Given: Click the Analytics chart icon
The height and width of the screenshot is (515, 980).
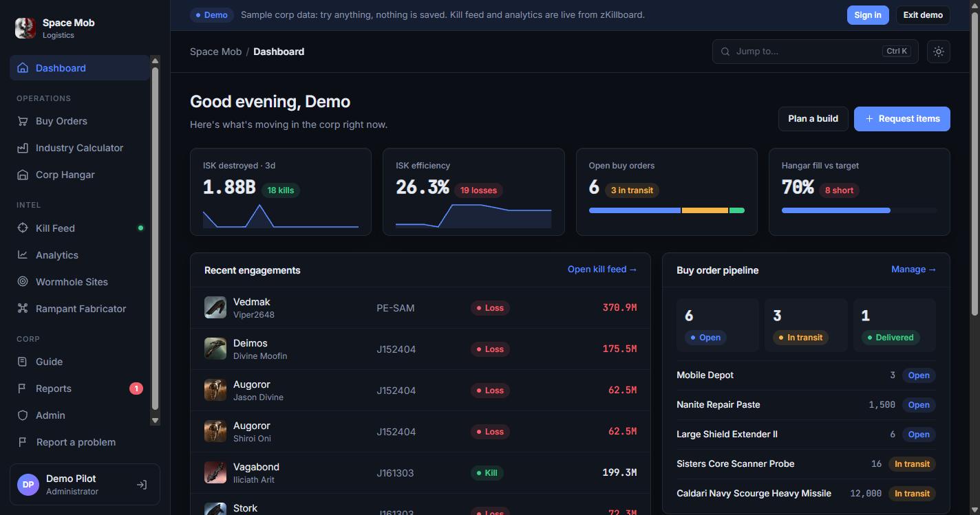Looking at the screenshot, I should (x=23, y=255).
